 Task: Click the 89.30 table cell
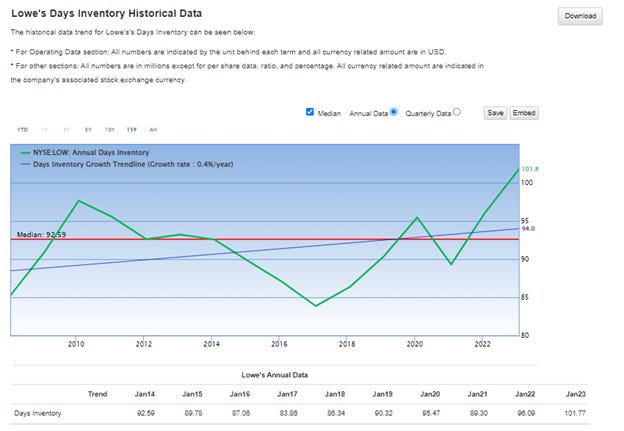click(479, 413)
